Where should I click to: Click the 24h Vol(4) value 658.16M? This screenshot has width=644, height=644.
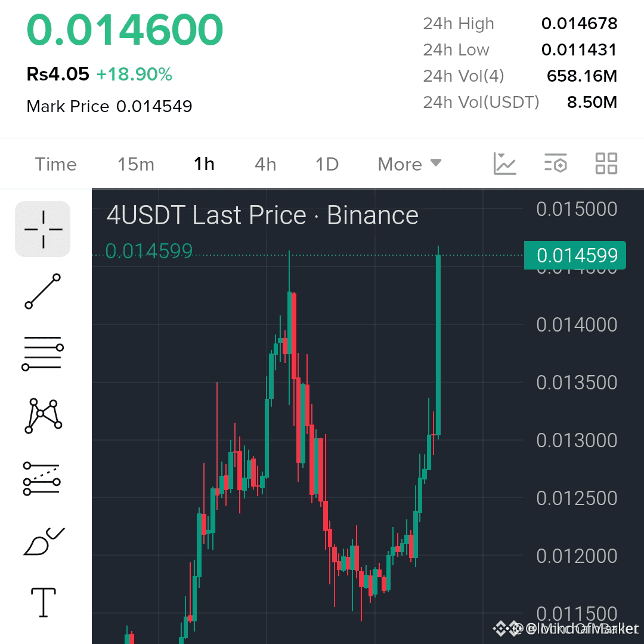(582, 76)
